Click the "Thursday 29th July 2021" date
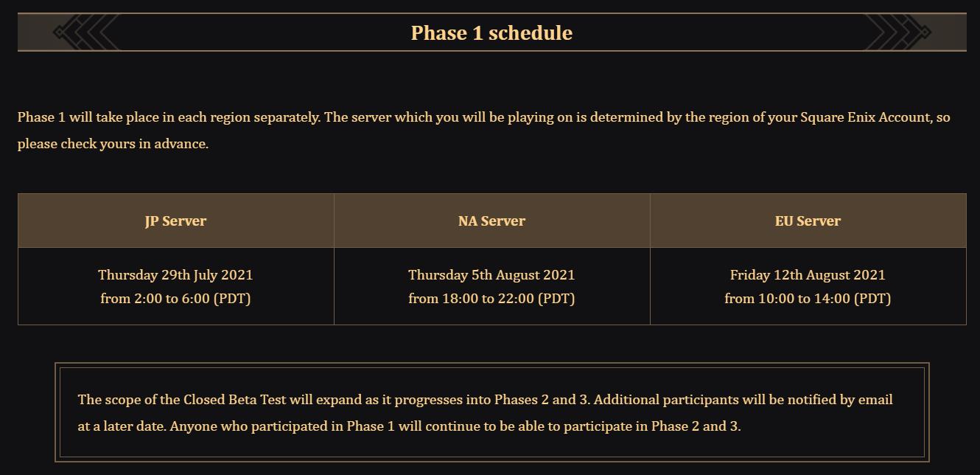 [175, 275]
